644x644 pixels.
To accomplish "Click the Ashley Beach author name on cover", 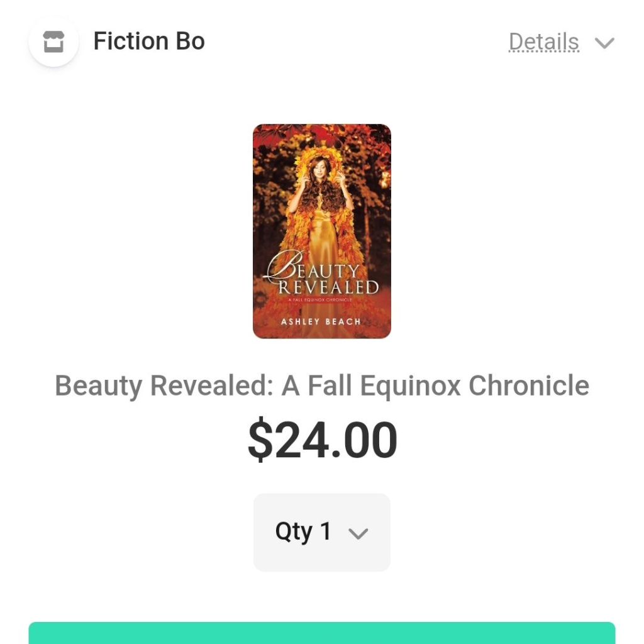I will (321, 321).
